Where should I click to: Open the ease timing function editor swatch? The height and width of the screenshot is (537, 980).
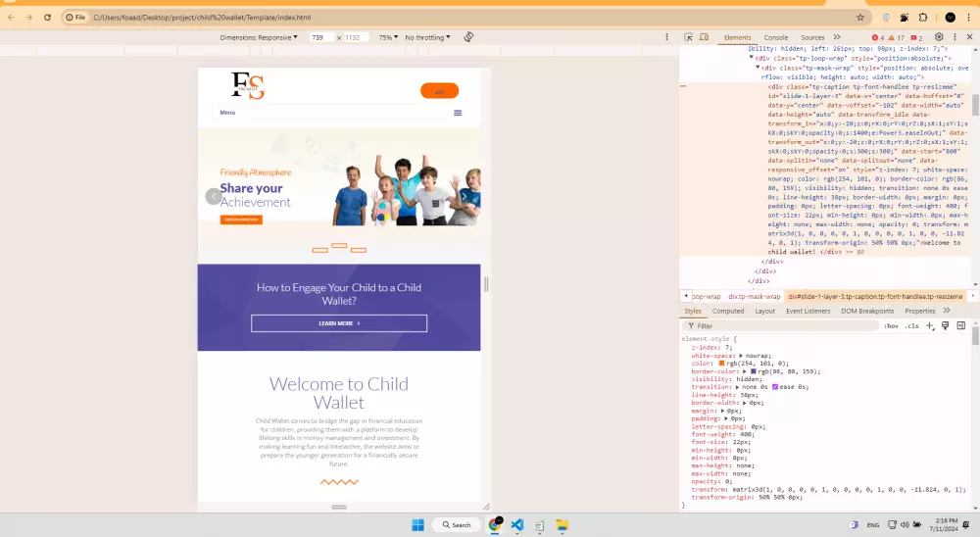coord(775,387)
